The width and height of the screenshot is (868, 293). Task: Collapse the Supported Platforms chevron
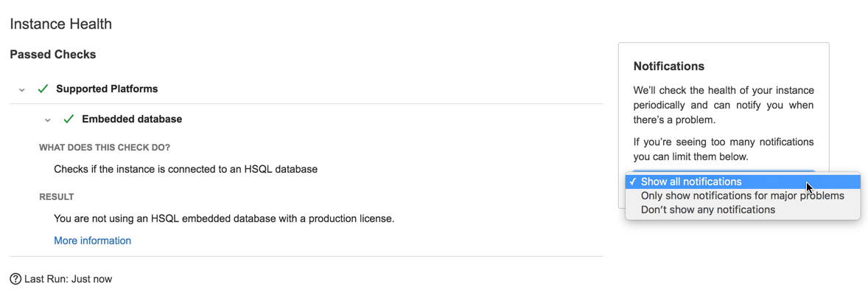pos(21,89)
